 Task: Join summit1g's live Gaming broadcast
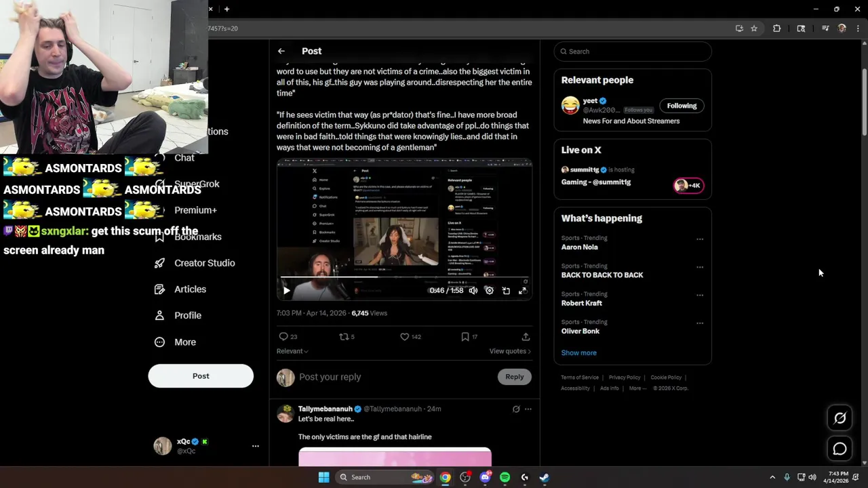(632, 176)
